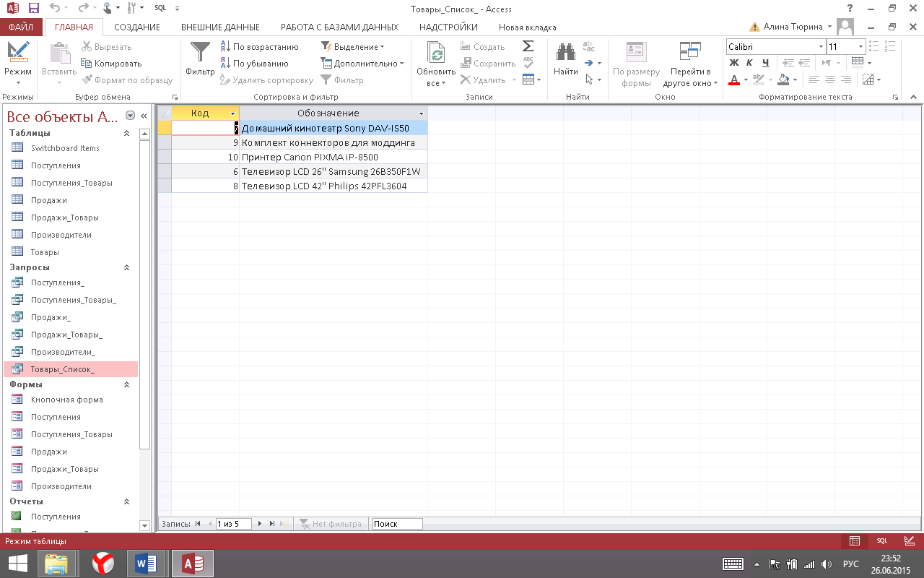Click the current record number field
924x578 pixels.
click(x=233, y=524)
